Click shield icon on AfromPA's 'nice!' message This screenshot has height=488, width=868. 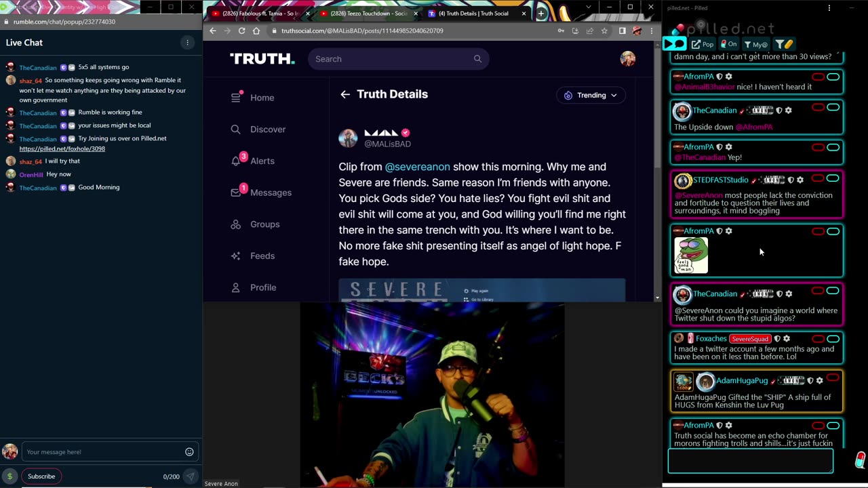click(x=719, y=77)
